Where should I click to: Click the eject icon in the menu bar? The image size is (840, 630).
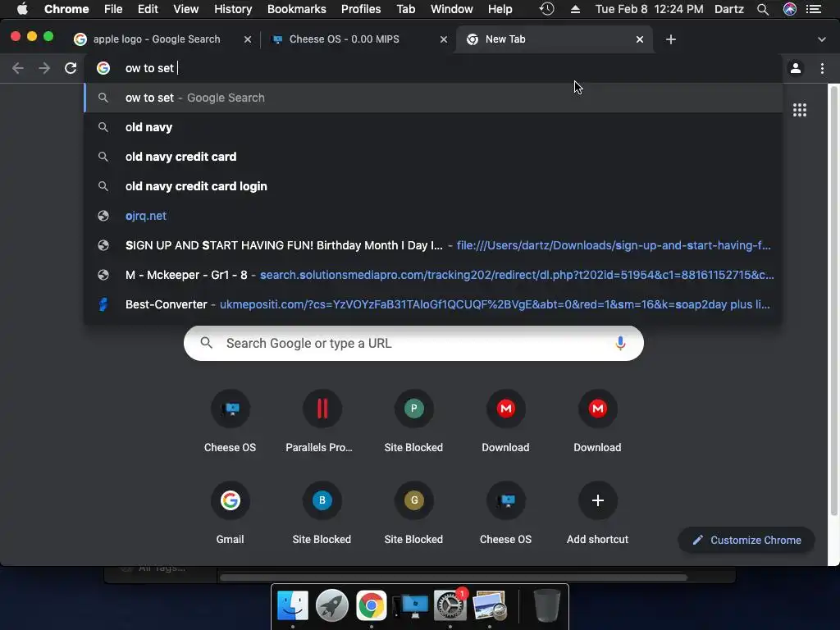tap(575, 9)
